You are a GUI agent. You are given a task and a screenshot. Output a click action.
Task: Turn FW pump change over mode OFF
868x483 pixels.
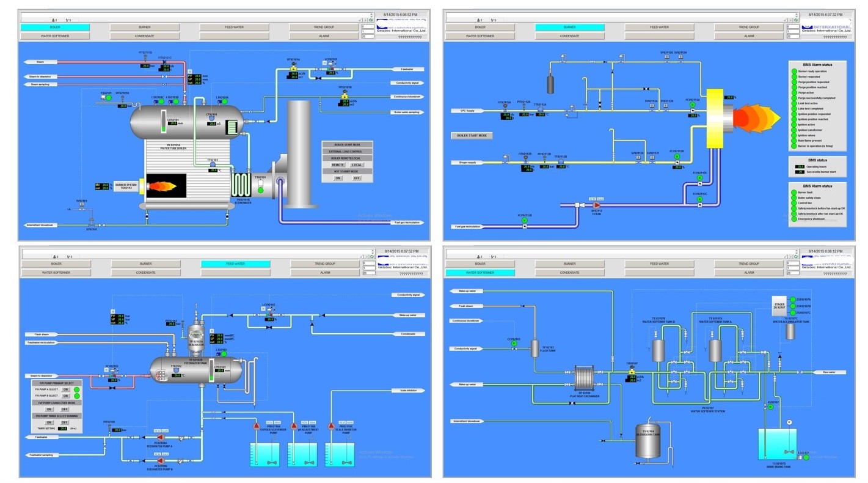[65, 409]
